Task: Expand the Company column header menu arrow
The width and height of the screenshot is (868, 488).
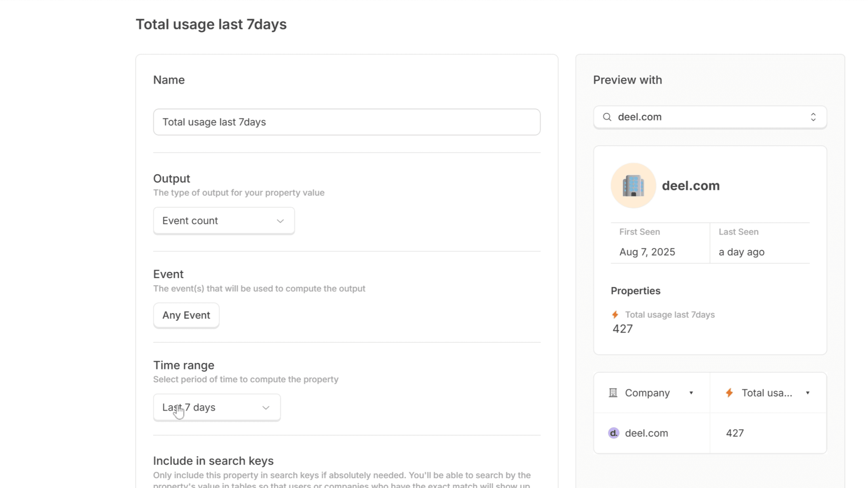Action: [691, 393]
